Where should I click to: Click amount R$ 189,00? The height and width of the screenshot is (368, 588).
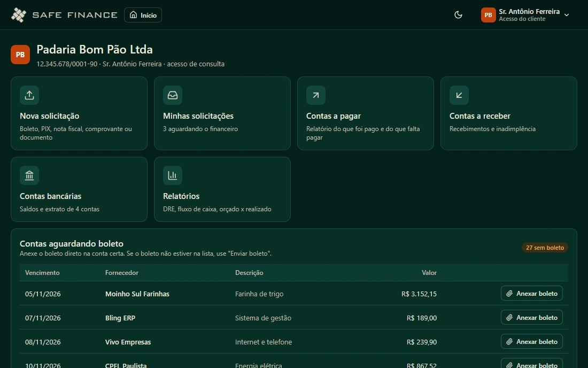(422, 318)
